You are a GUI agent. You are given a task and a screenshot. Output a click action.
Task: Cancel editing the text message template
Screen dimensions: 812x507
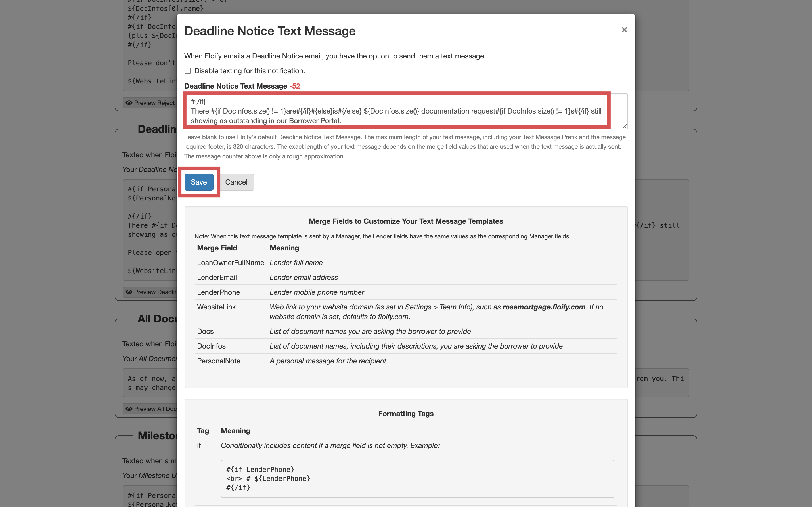(x=236, y=182)
